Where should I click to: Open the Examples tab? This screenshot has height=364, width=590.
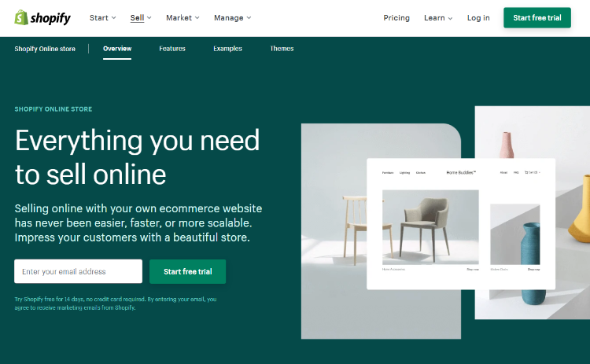227,49
